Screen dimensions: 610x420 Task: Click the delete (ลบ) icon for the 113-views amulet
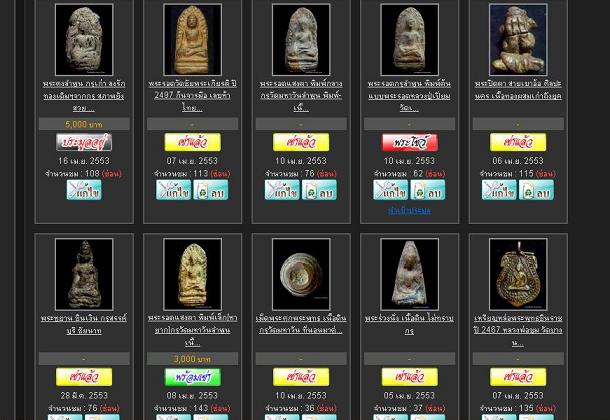click(x=211, y=190)
